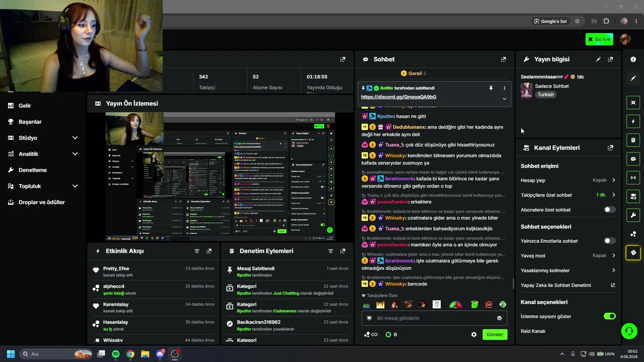Click the chat bubble icon in the right sidebar
Screen dimensions: 644x362
coord(633,159)
